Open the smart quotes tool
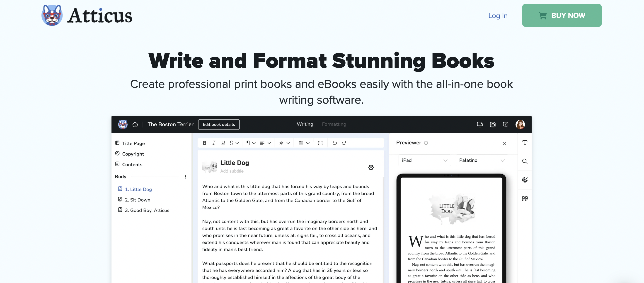The image size is (644, 283). click(x=525, y=198)
